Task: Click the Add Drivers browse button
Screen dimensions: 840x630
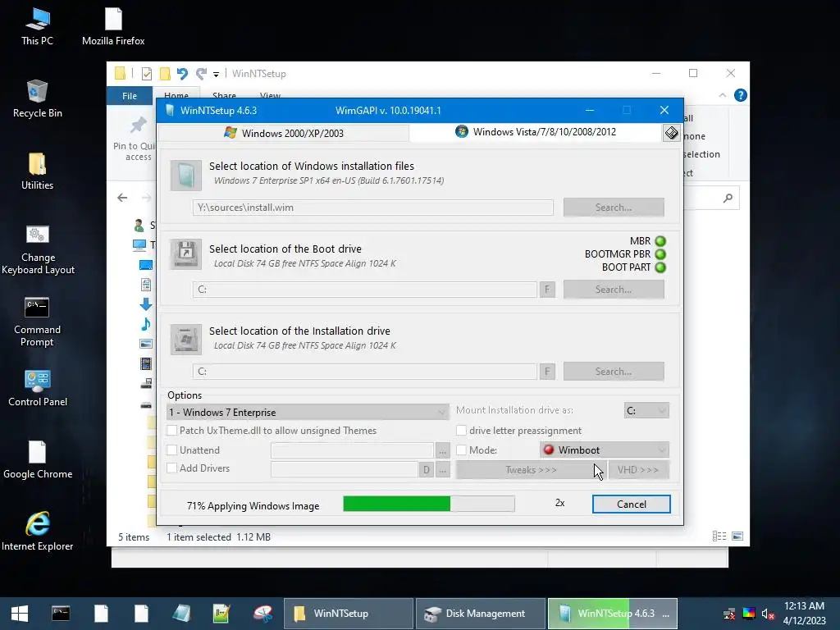Action: (x=442, y=470)
